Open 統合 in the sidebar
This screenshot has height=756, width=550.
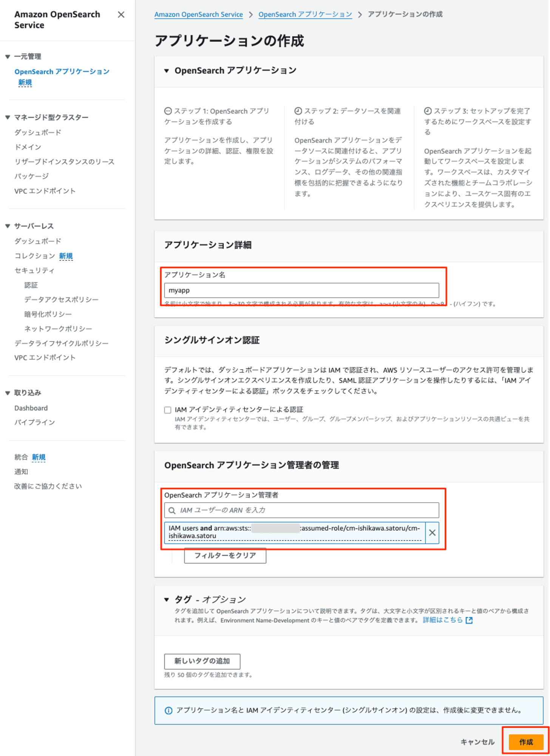point(21,457)
